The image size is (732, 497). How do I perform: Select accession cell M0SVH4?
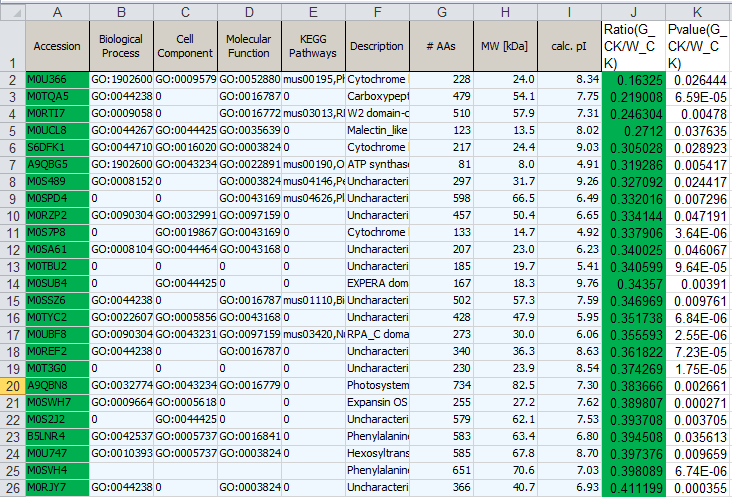pyautogui.click(x=57, y=470)
